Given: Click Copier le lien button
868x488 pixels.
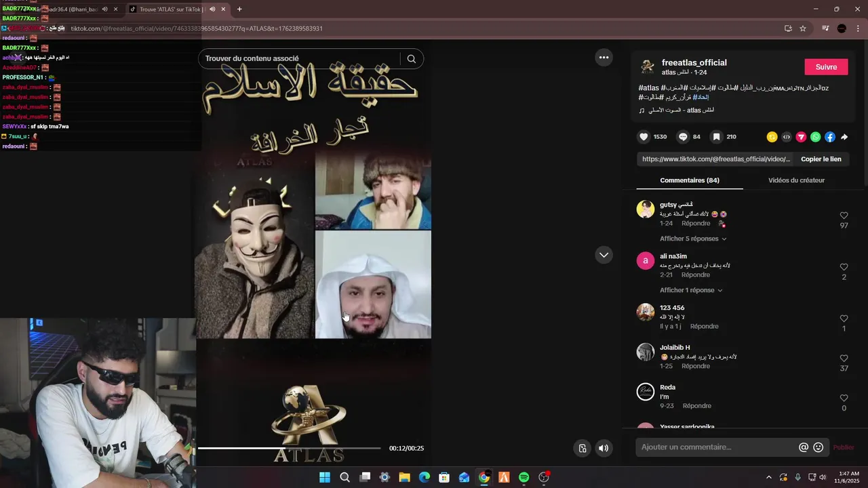Looking at the screenshot, I should click(x=821, y=159).
